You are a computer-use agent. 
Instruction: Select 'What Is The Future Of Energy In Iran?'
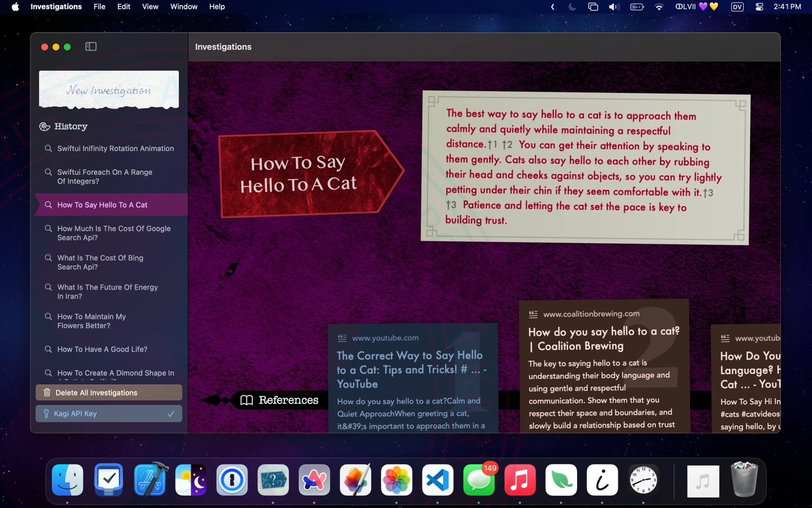pos(107,291)
